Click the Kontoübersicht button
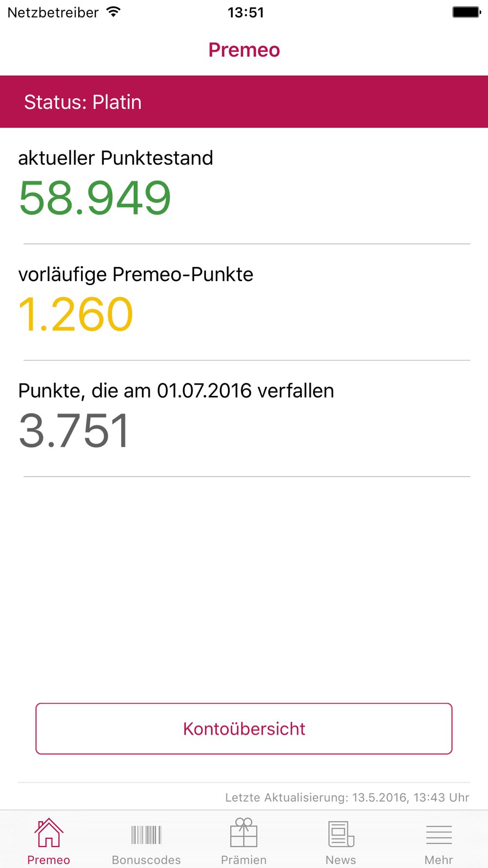Screen dimensions: 488x868 pyautogui.click(x=244, y=728)
